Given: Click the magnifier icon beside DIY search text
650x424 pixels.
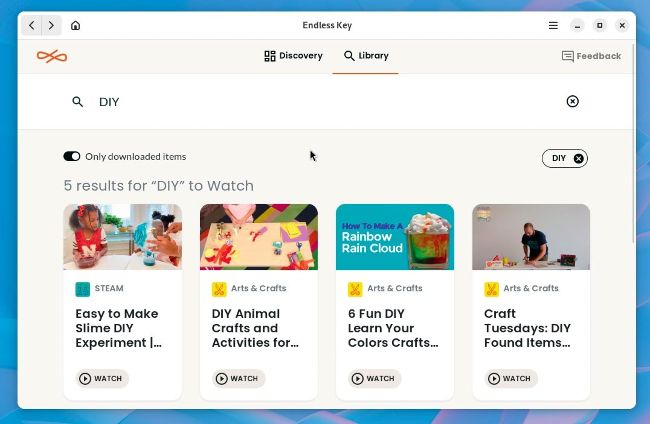Looking at the screenshot, I should point(78,102).
